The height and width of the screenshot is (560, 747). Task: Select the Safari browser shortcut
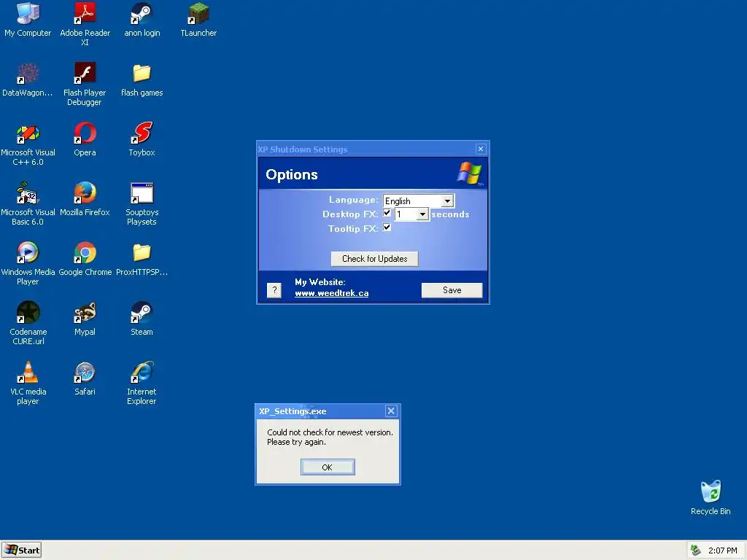[x=85, y=379]
